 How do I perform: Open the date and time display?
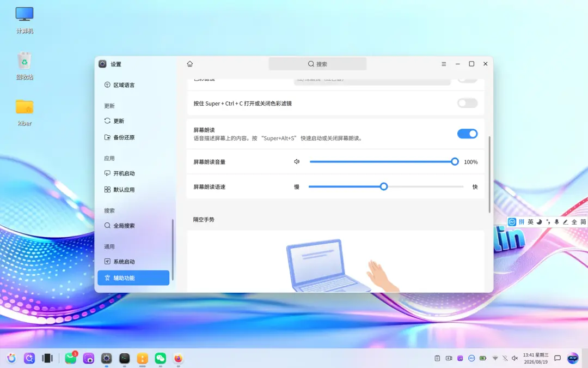pyautogui.click(x=536, y=358)
